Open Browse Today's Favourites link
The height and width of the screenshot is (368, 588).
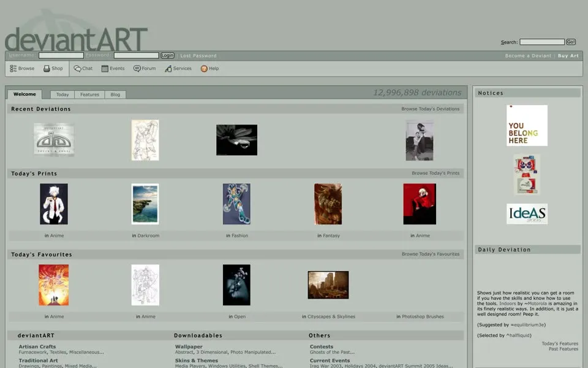(431, 254)
